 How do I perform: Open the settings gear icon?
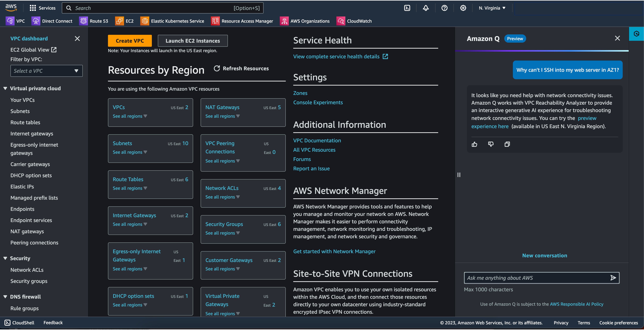tap(463, 8)
